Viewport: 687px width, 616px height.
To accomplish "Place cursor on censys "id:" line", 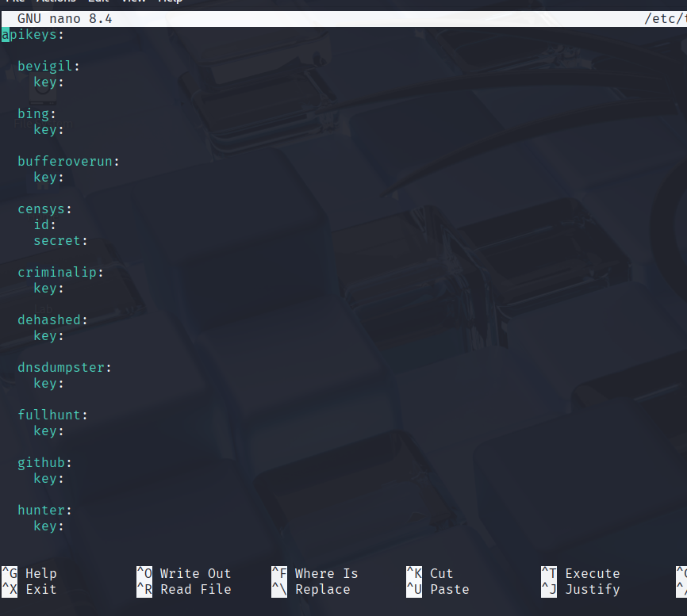I will (x=44, y=225).
